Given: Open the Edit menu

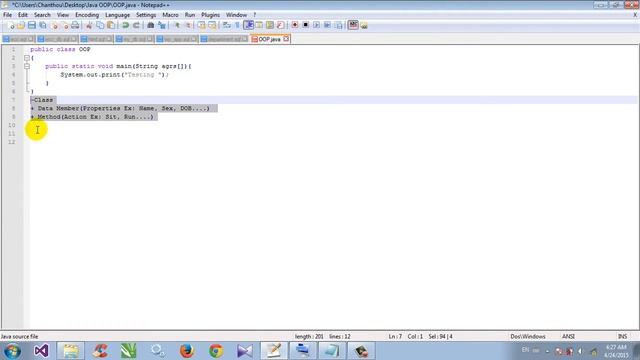Looking at the screenshot, I should pyautogui.click(x=22, y=15).
